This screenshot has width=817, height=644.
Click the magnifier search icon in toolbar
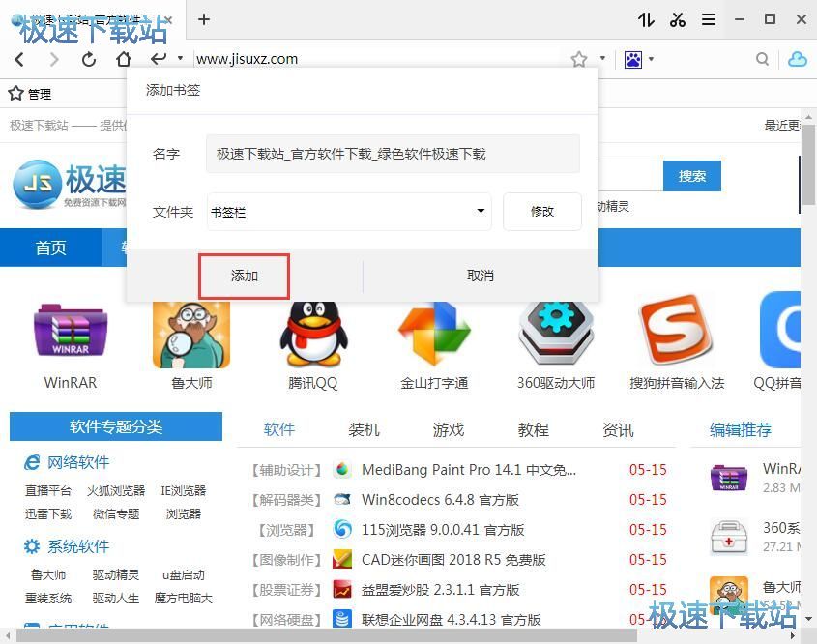pyautogui.click(x=762, y=59)
